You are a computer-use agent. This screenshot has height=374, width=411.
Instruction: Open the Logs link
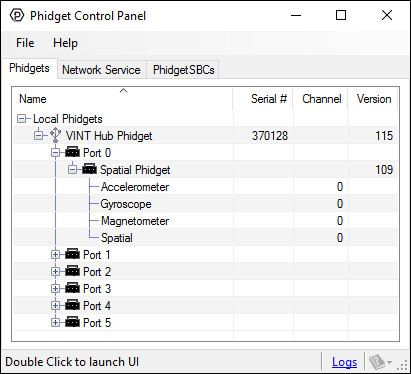[344, 362]
